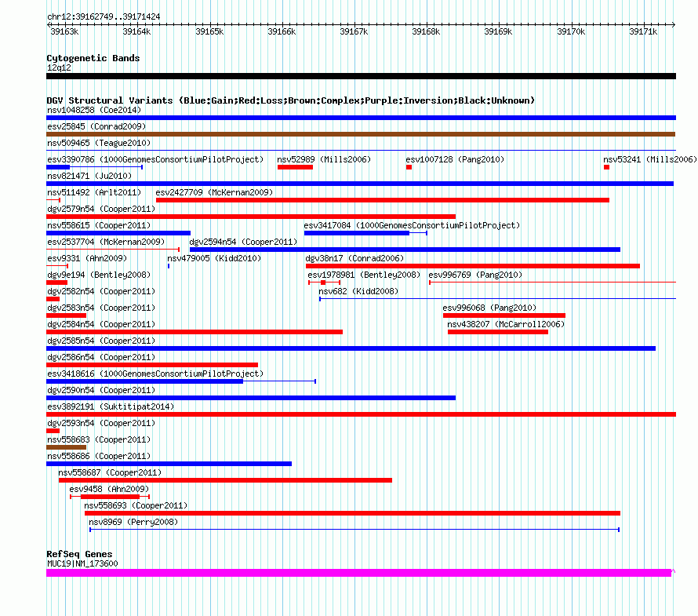Select the esv1007128 (Pang2010) small red marker
The image size is (698, 616).
(409, 167)
